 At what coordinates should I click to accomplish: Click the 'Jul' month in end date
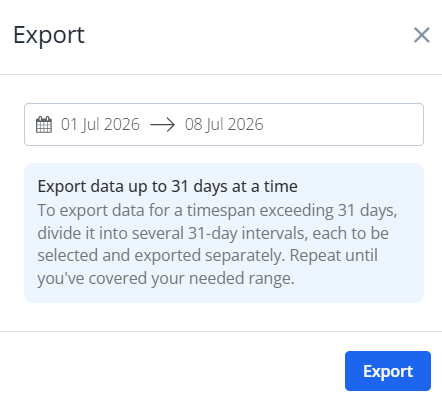tap(214, 125)
